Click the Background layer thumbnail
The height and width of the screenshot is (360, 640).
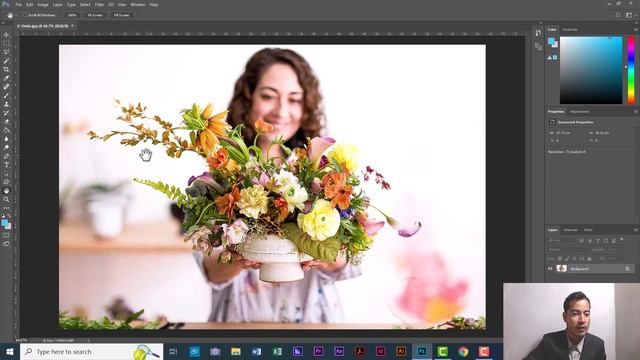[562, 269]
